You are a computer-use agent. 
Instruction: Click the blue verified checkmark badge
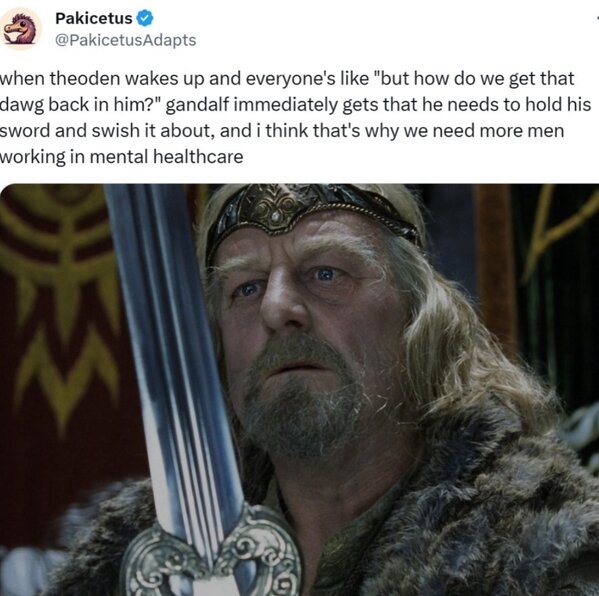coord(145,18)
